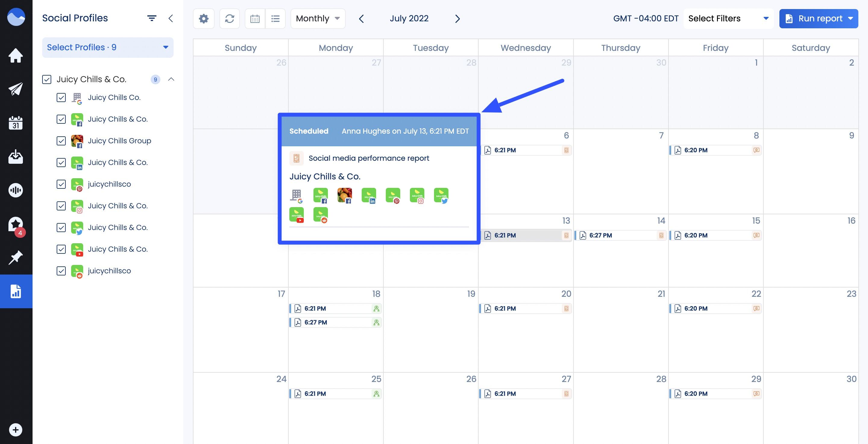
Task: Switch to calendar view mode
Action: tap(255, 19)
